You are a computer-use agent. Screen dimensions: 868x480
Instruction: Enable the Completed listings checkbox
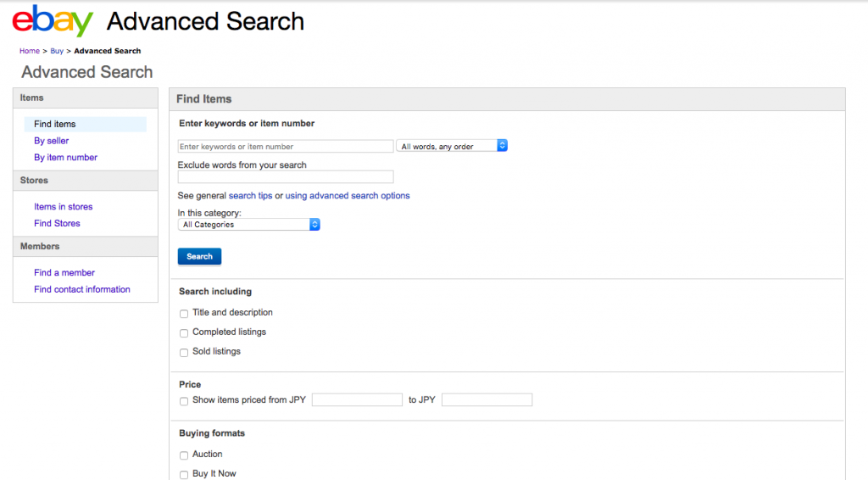click(x=184, y=332)
